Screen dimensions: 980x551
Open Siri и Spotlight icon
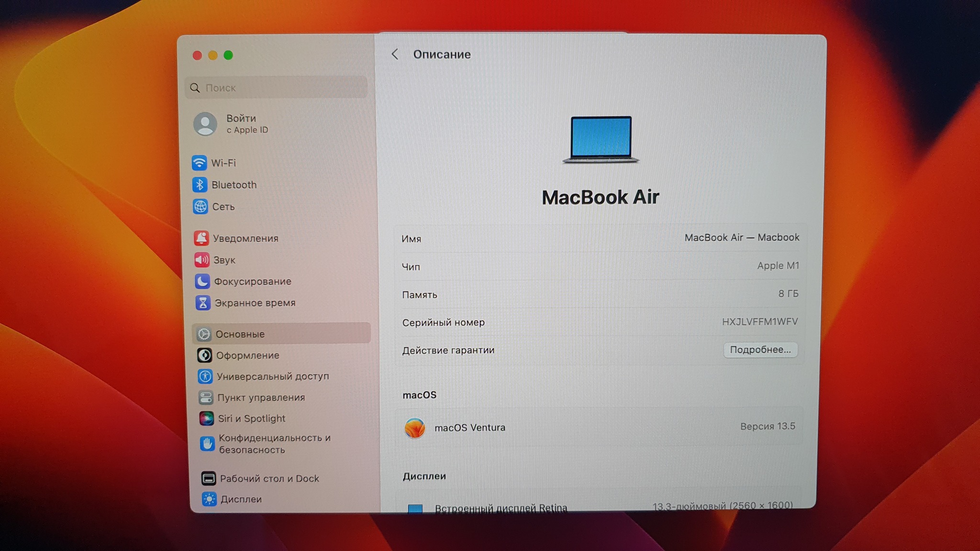tap(206, 419)
